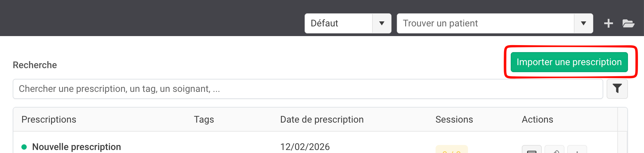Expand the Trouver un patient dropdown arrow
644x153 pixels.
point(584,23)
